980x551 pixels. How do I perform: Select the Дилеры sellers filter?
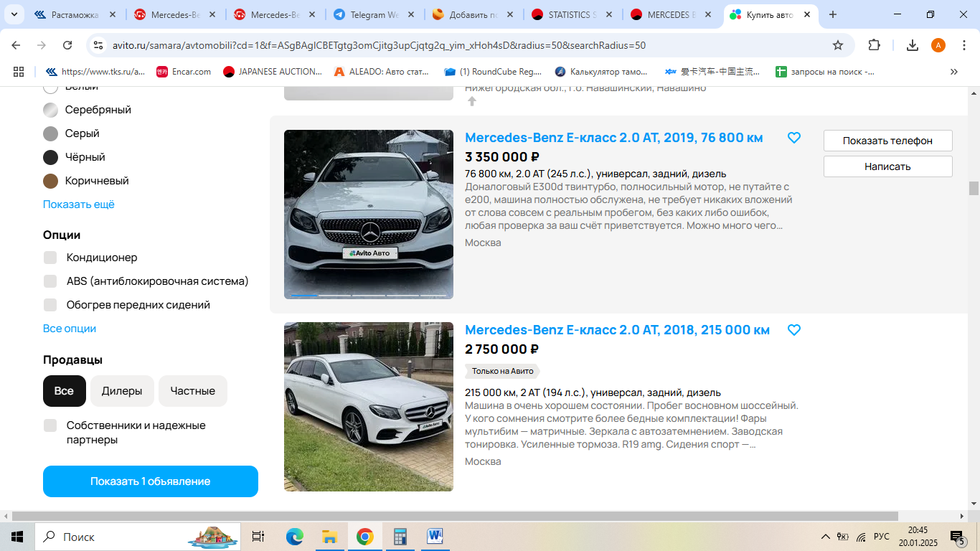[x=122, y=391]
